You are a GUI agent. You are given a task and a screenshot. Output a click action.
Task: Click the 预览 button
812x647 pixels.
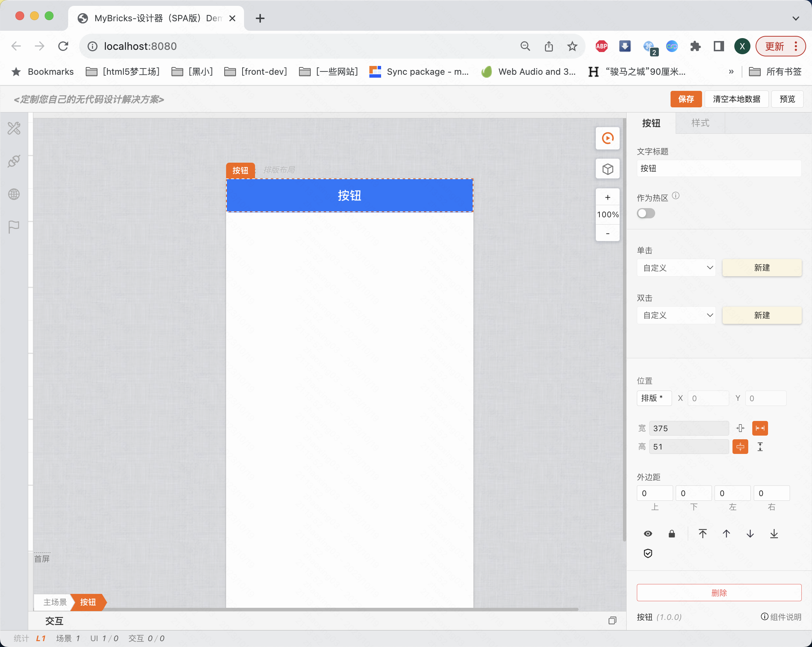pyautogui.click(x=787, y=99)
